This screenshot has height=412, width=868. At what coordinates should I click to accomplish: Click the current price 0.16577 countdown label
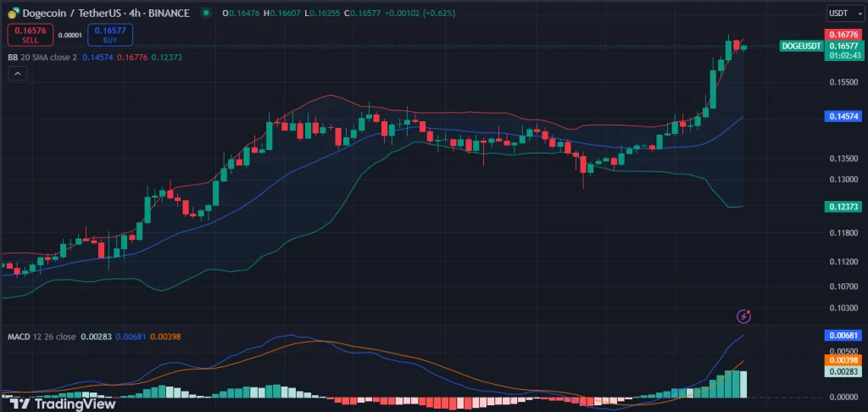(843, 50)
